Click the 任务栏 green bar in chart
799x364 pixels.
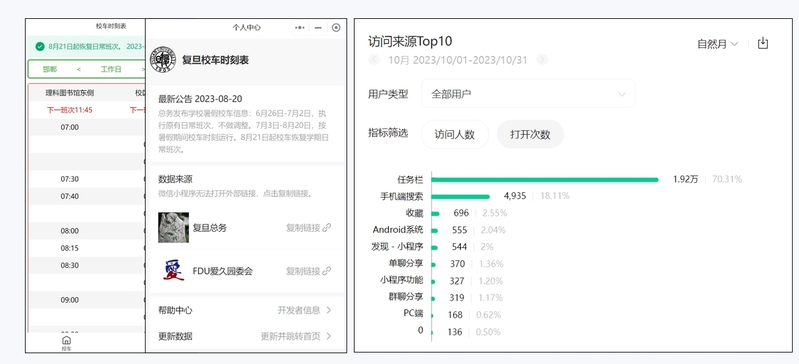tap(545, 179)
